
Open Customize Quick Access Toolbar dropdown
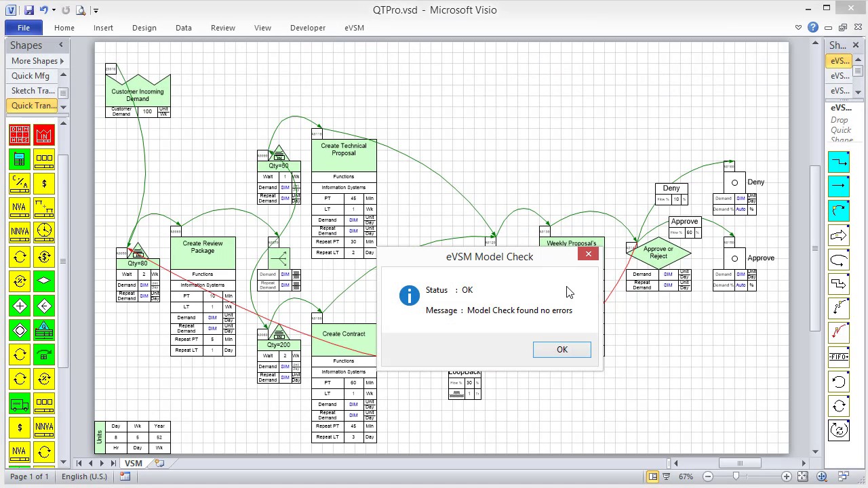(96, 10)
